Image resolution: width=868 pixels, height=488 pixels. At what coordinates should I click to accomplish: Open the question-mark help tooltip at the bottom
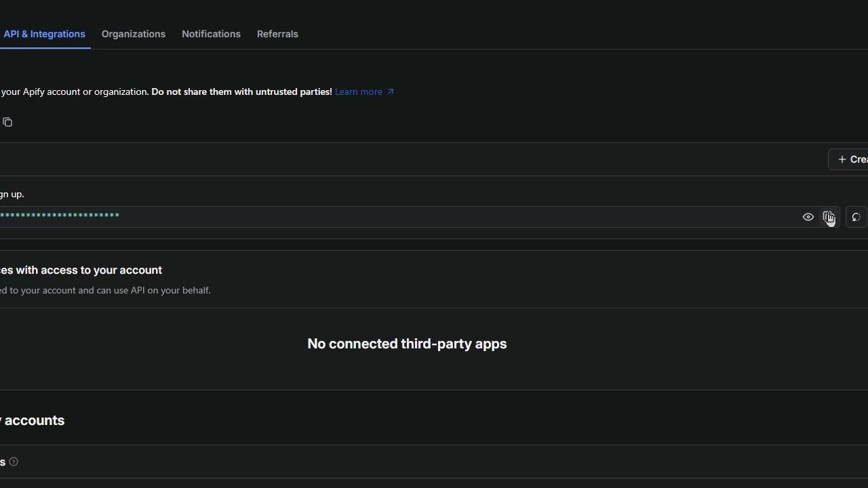tap(14, 462)
